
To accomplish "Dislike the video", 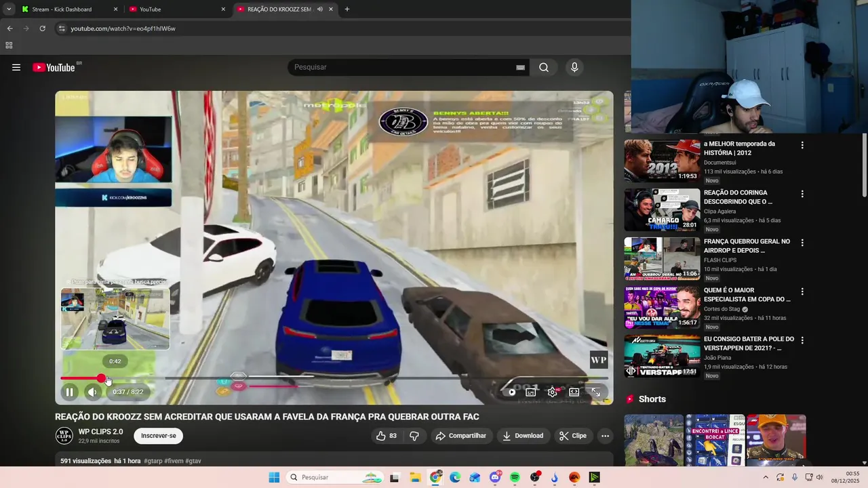I will (x=414, y=436).
